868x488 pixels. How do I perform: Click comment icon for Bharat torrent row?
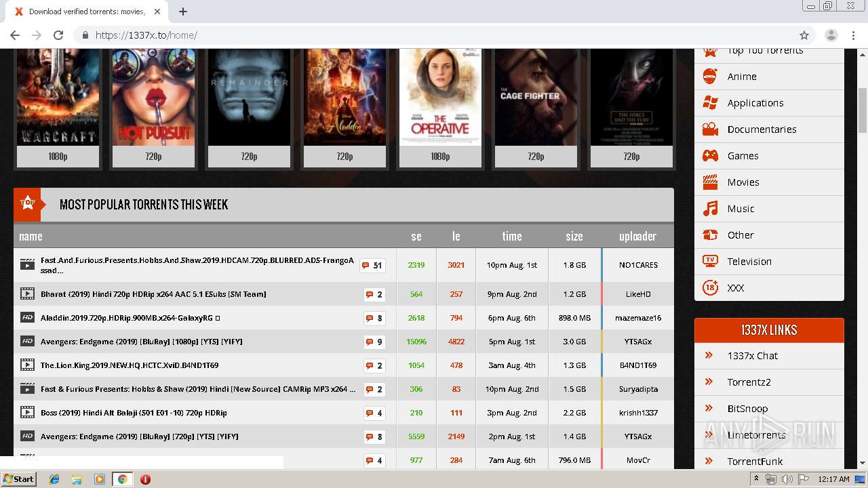[370, 295]
